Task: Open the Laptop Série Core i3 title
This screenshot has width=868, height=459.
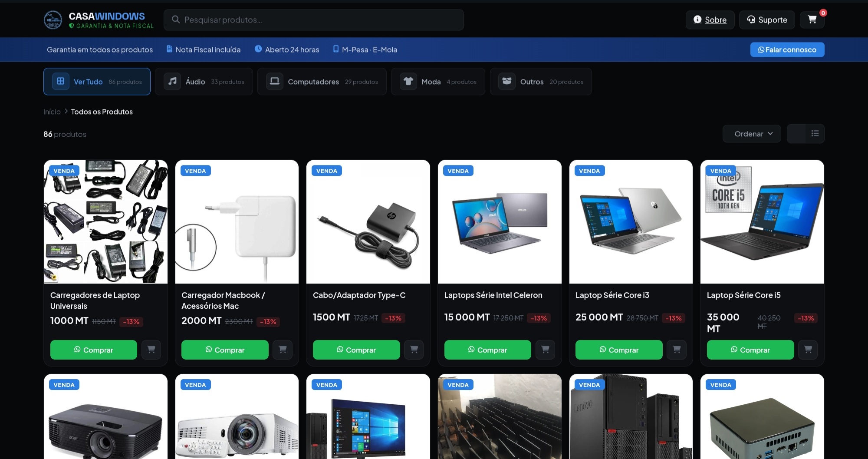Action: click(612, 295)
